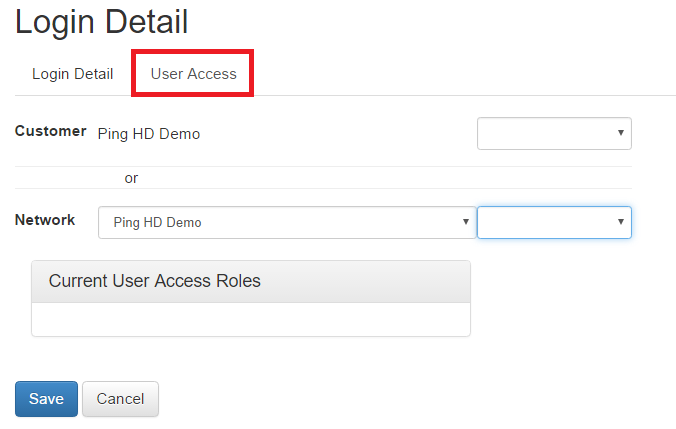Click the caret arrow on the Network role dropdown
The image size is (676, 429).
(620, 222)
